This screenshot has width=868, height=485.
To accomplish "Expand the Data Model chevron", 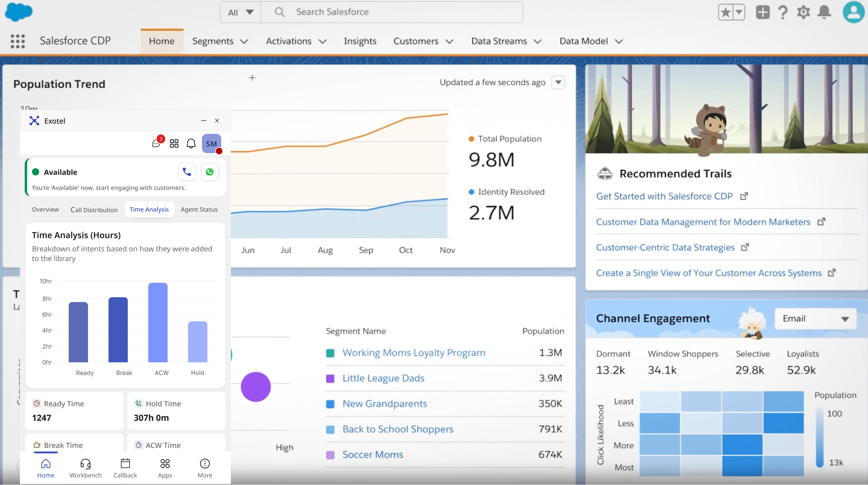I will pos(619,42).
